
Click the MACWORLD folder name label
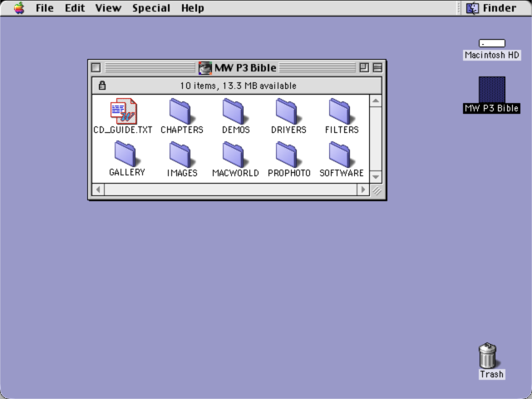pyautogui.click(x=235, y=173)
